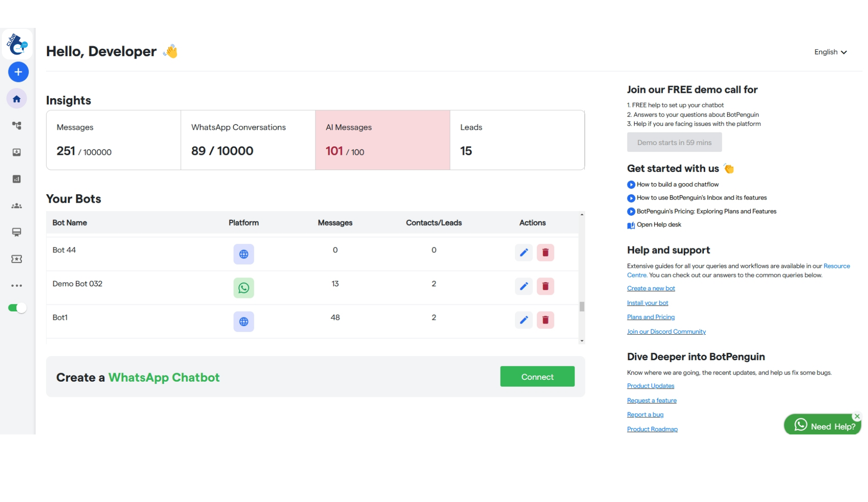
Task: Open the chatflow builder sidebar icon
Action: pos(17,125)
